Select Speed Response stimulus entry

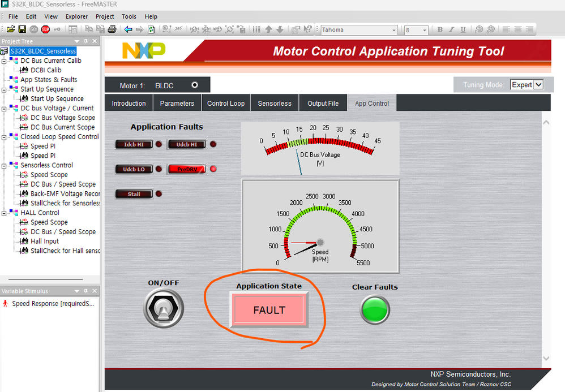(53, 303)
